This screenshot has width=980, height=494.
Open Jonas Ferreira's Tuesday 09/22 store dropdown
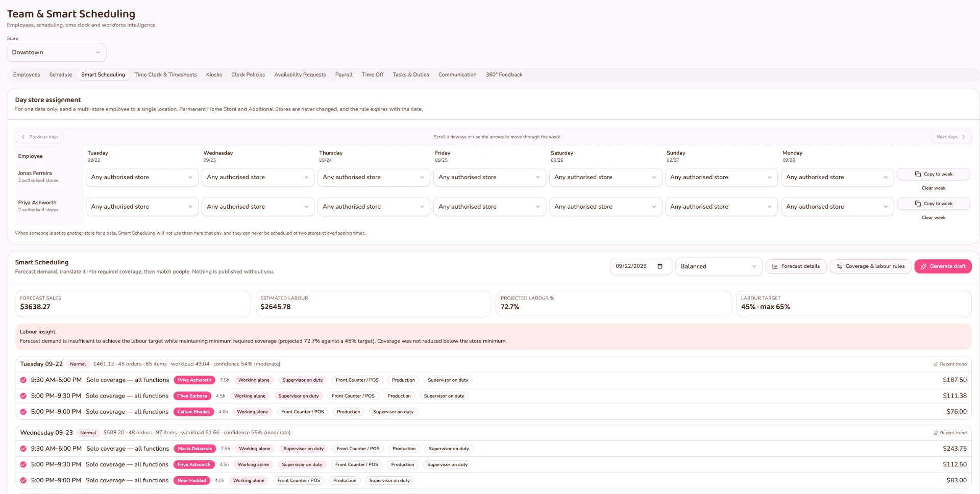tap(142, 177)
